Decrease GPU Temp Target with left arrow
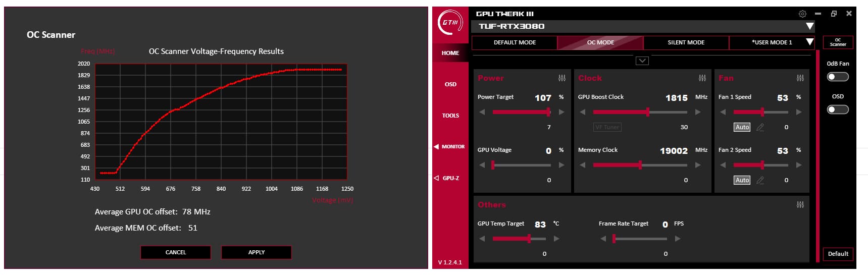This screenshot has width=868, height=278. pyautogui.click(x=482, y=239)
